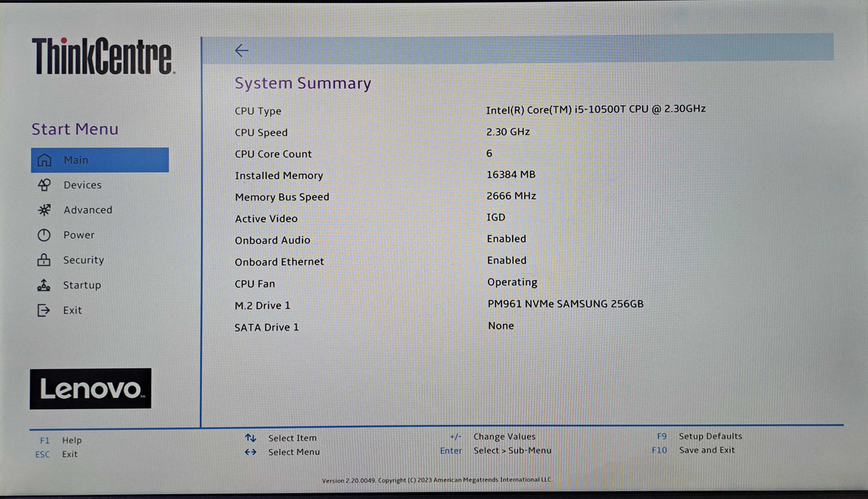
Task: Click the Devices icon in sidebar
Action: [x=44, y=185]
